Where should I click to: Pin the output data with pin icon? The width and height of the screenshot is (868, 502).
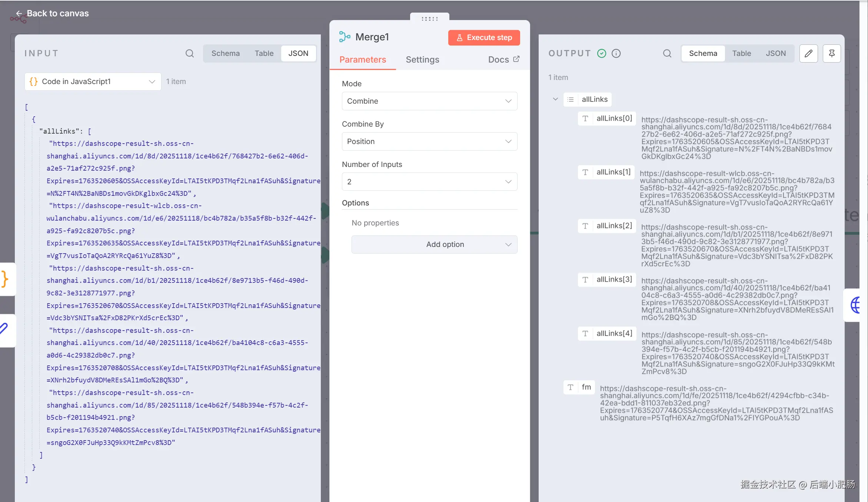(832, 53)
